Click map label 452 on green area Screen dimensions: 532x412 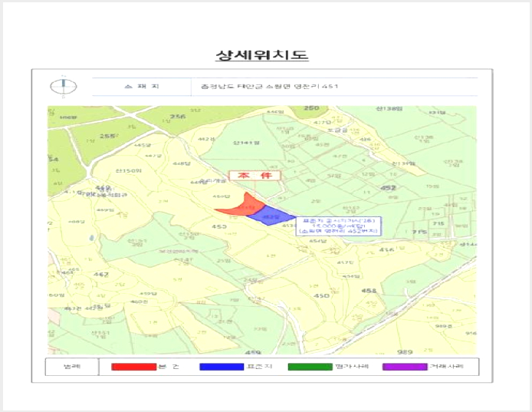(388, 188)
